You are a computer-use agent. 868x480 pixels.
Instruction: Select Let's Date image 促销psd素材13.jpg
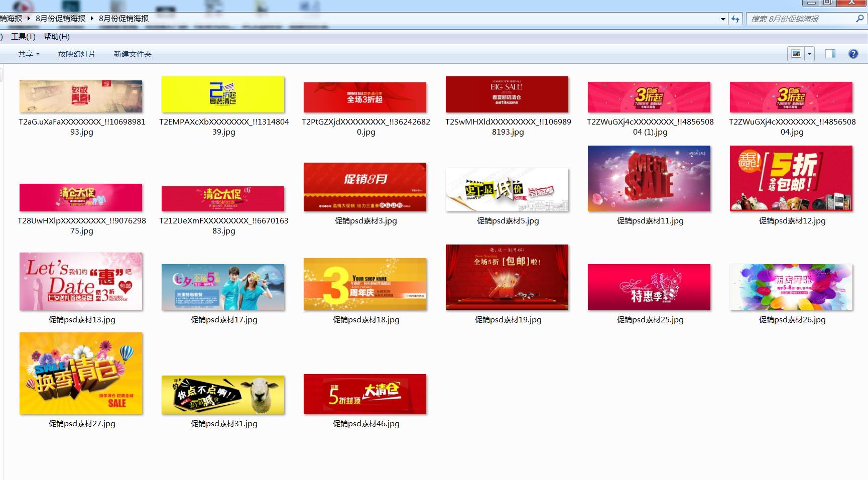coord(81,282)
